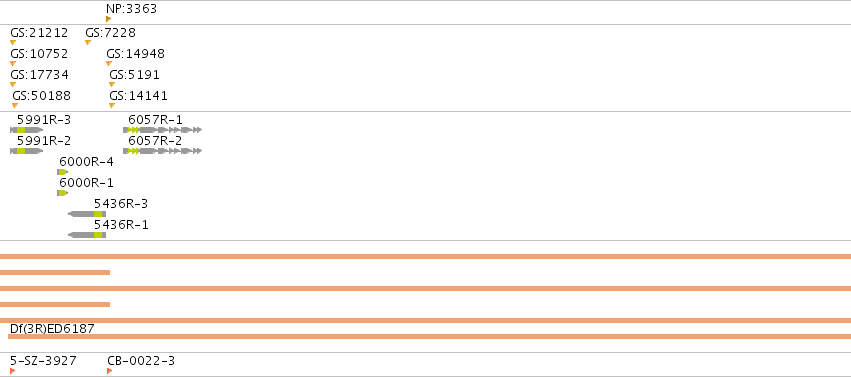This screenshot has width=851, height=377.
Task: Click the GS:14141 insertion triangle
Action: (112, 106)
